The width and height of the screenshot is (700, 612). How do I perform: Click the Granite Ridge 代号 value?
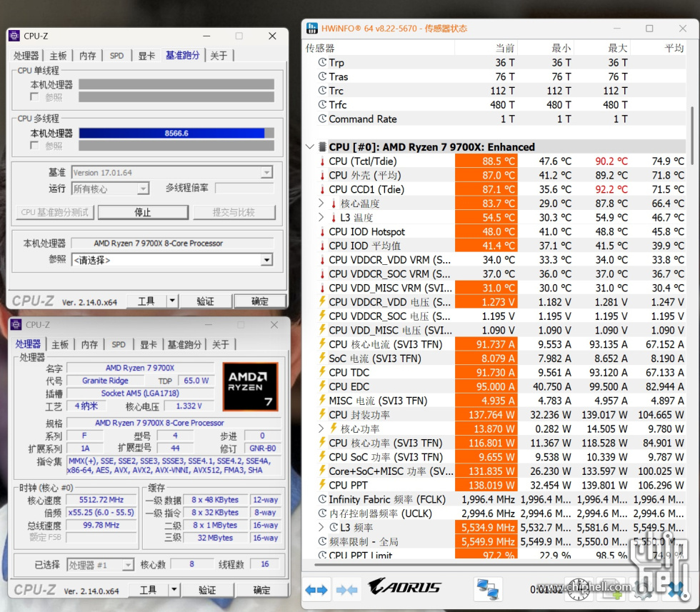(106, 381)
